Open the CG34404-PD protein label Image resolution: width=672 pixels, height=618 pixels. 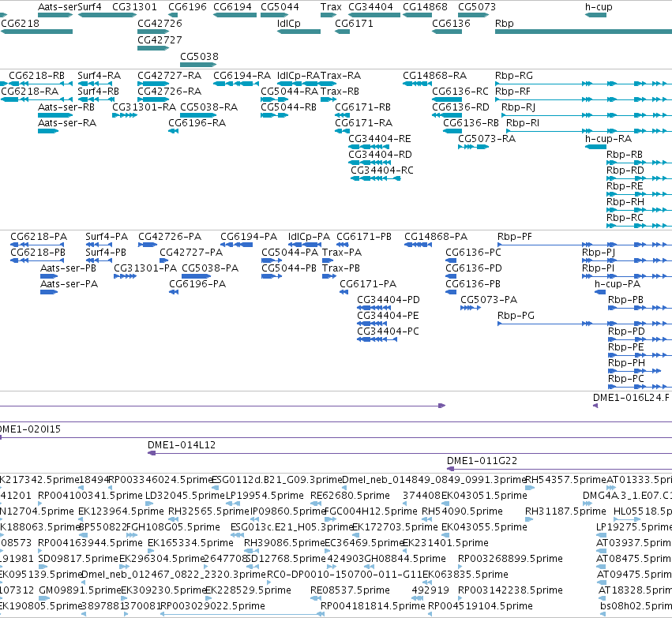[x=389, y=300]
